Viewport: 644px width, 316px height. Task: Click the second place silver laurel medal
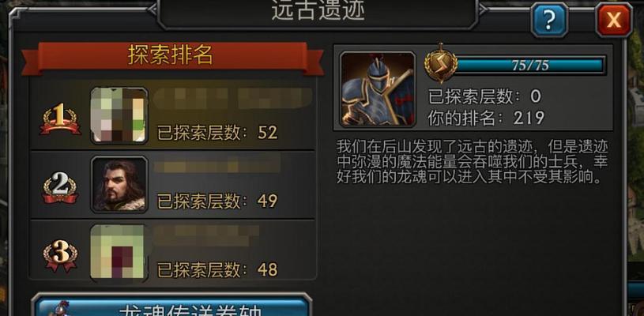tap(60, 187)
